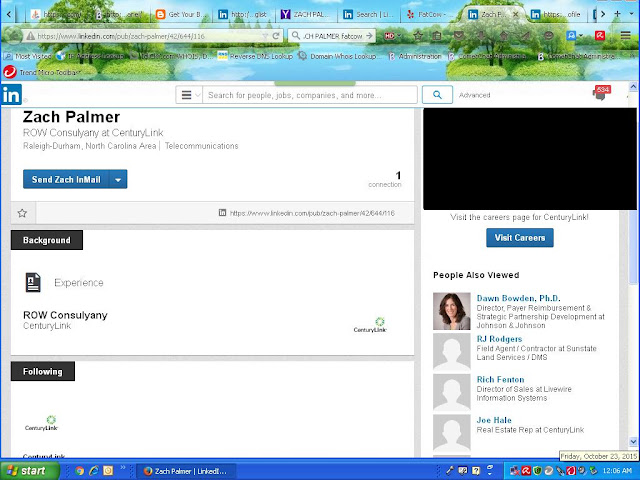The height and width of the screenshot is (480, 640).
Task: Click the Zach Palmer | LinkedIn taskbar button
Action: pyautogui.click(x=185, y=471)
